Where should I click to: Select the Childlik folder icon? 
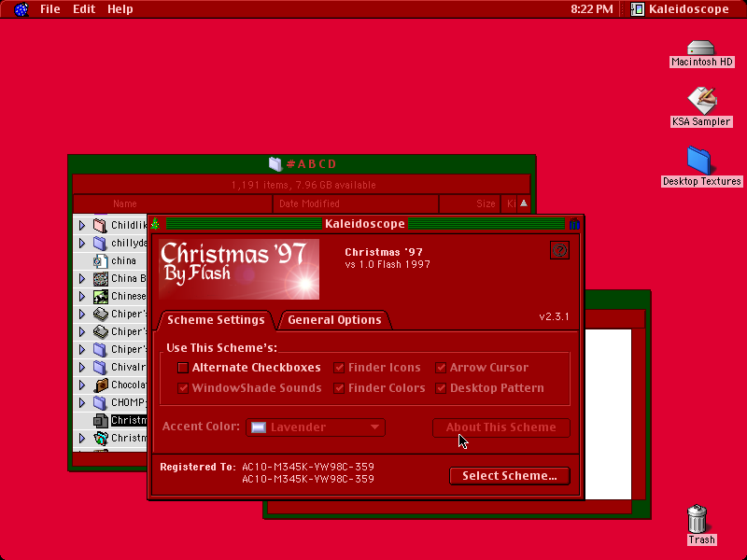point(100,225)
